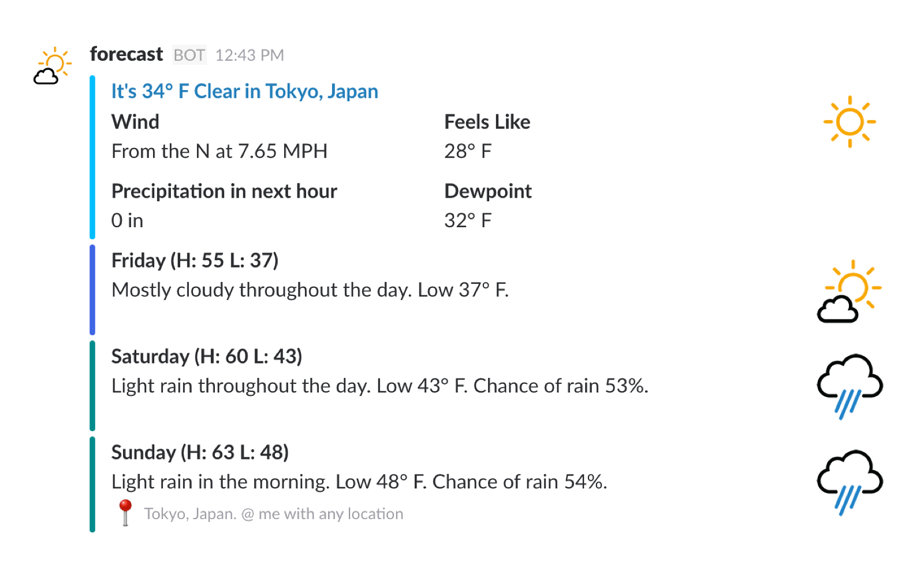Screen dimensions: 924x578
Task: Click the Wind field value text
Action: point(219,151)
